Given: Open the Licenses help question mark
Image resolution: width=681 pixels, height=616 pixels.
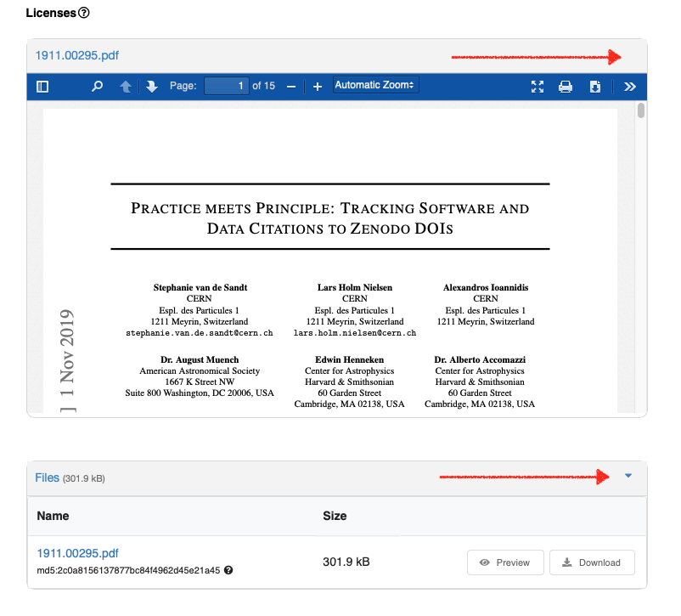Looking at the screenshot, I should [84, 13].
